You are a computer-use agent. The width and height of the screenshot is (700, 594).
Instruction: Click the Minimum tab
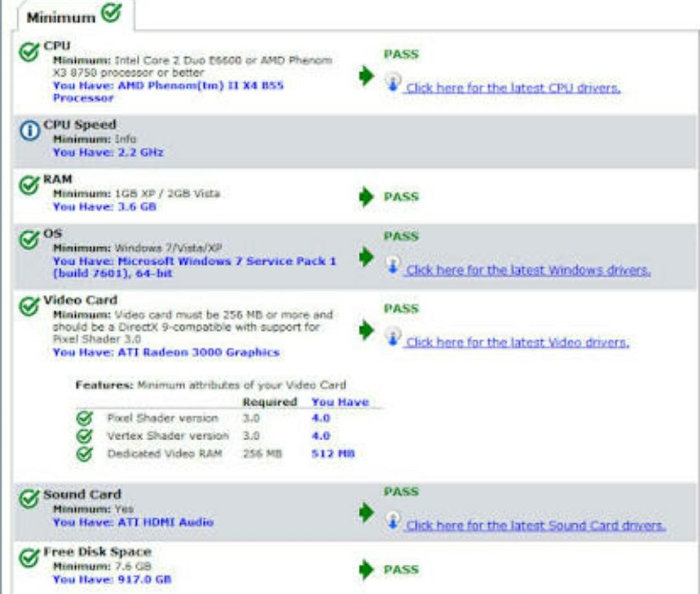pyautogui.click(x=73, y=16)
